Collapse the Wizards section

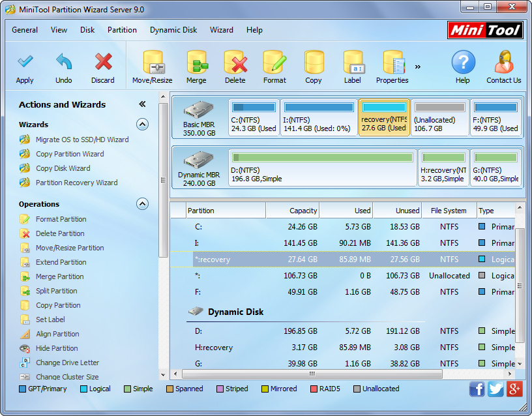(x=142, y=124)
